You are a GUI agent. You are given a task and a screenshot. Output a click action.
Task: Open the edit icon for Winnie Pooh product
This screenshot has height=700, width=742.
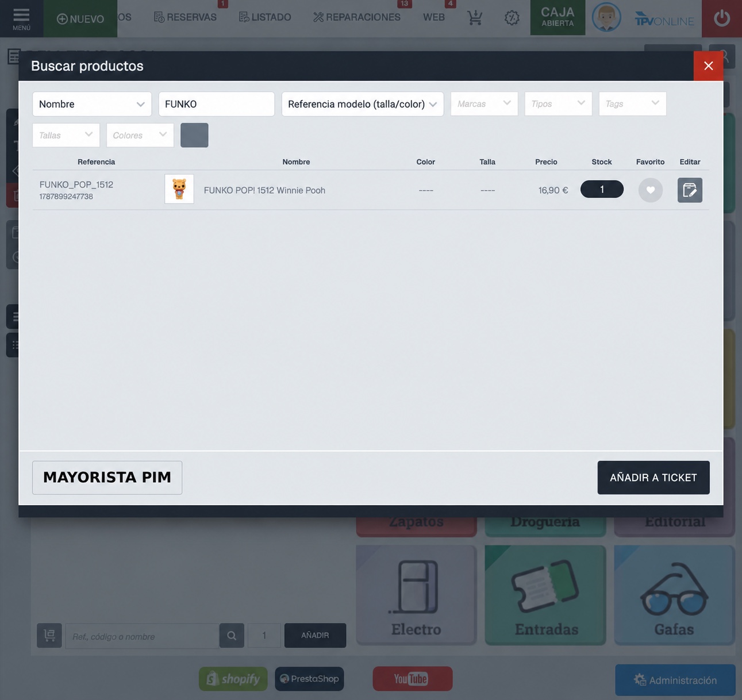tap(690, 190)
